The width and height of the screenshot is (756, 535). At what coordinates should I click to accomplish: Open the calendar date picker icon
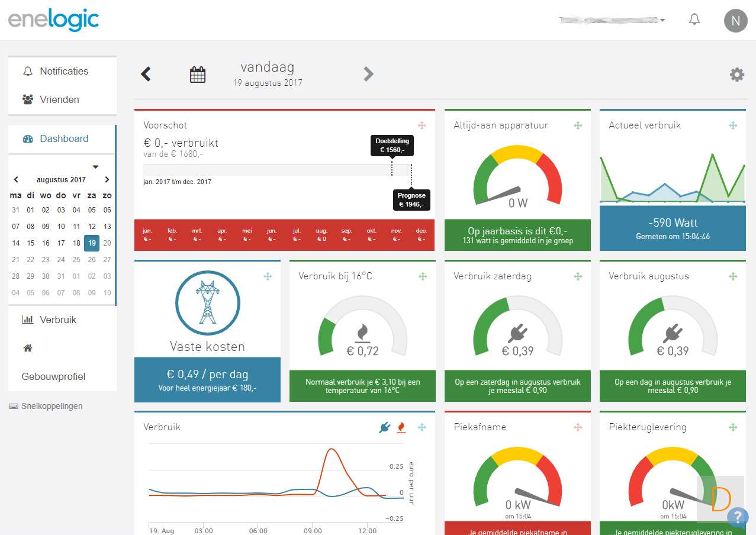197,75
